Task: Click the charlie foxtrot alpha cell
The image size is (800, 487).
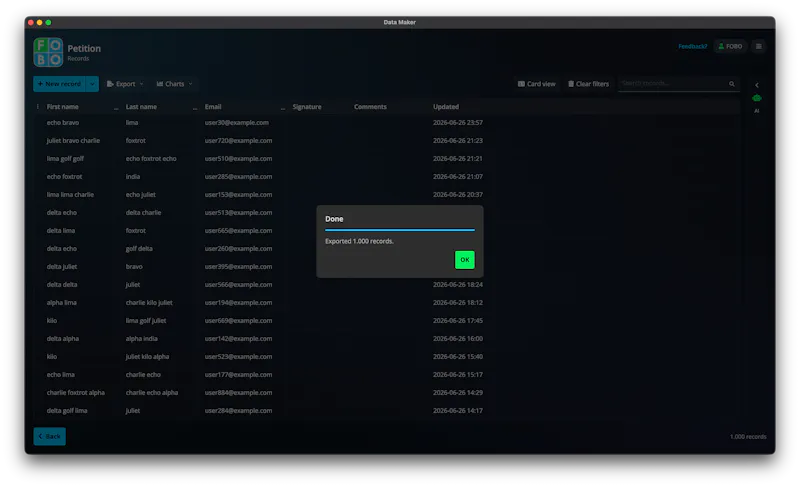Action: (x=76, y=393)
